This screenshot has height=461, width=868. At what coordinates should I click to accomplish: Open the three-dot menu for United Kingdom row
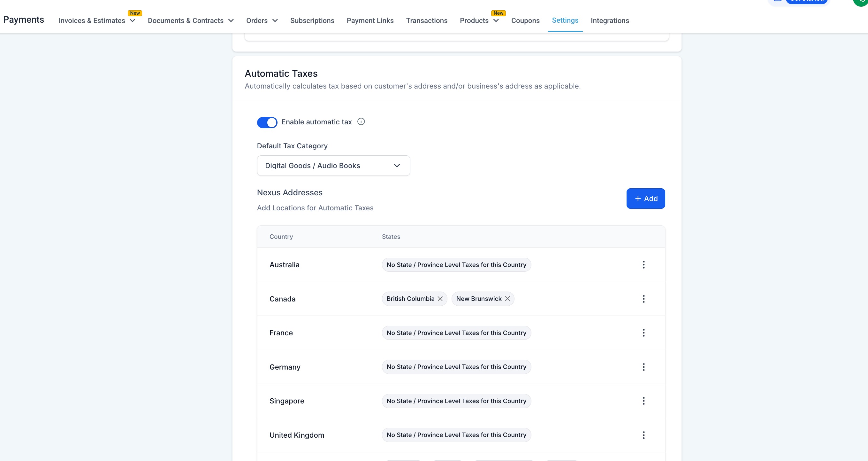(x=643, y=435)
